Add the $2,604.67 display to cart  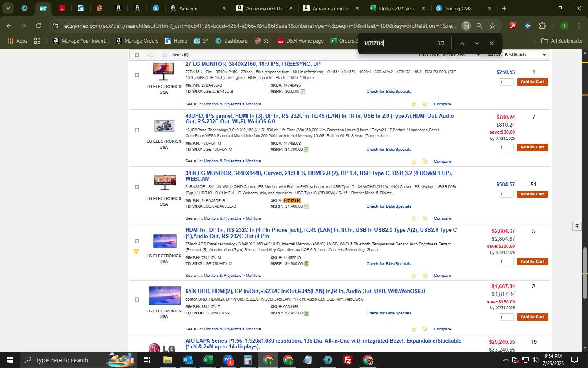click(x=532, y=262)
